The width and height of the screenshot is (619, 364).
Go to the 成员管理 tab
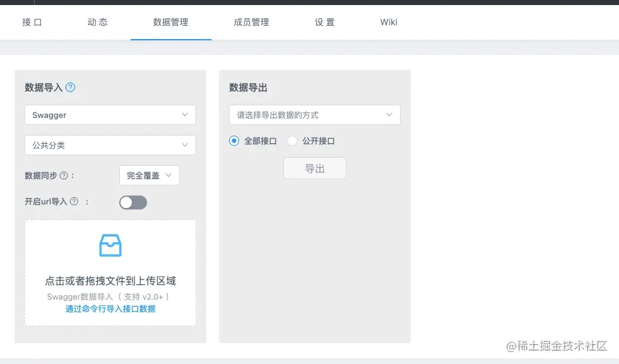pyautogui.click(x=252, y=22)
